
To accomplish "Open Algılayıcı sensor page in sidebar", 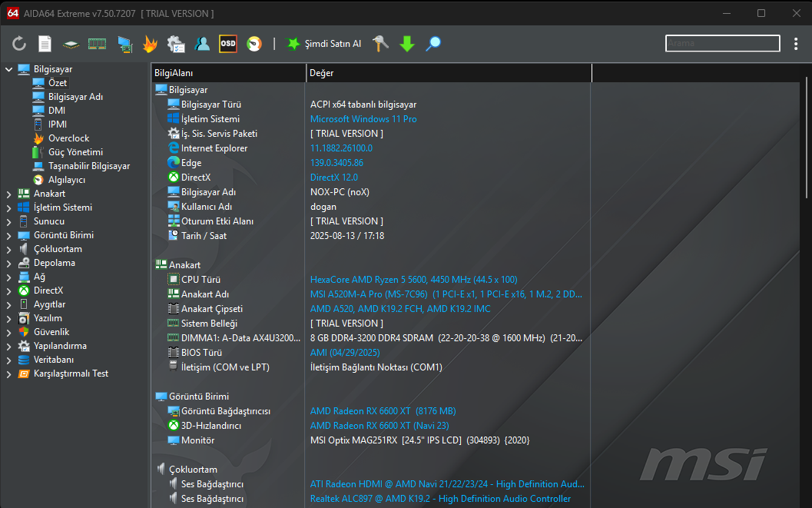I will (x=67, y=180).
